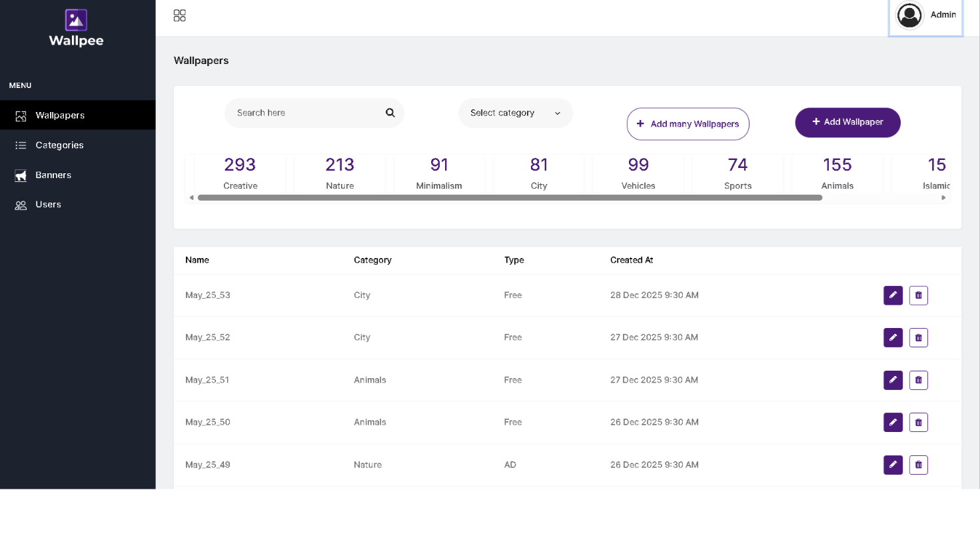The height and width of the screenshot is (560, 980).
Task: Delete the May_25_52 wallpaper
Action: [x=919, y=337]
